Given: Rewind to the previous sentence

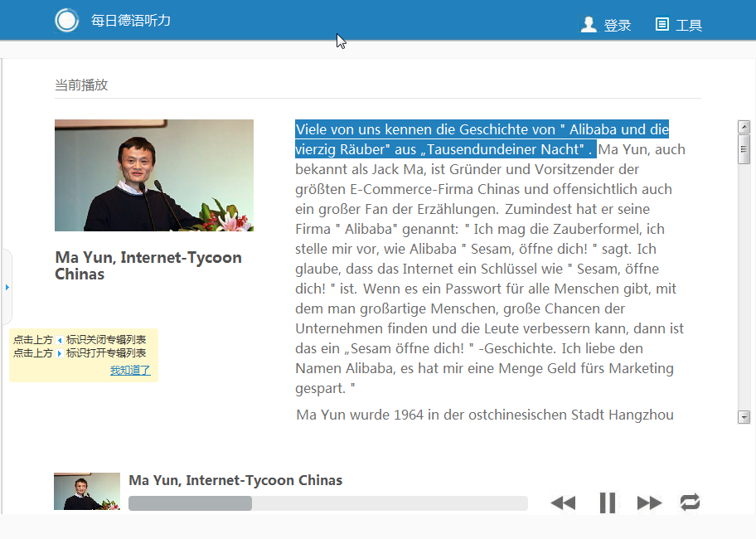Looking at the screenshot, I should pyautogui.click(x=563, y=503).
